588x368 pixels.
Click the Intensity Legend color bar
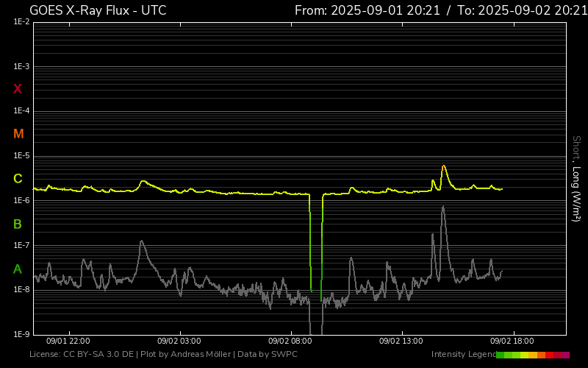pos(532,355)
